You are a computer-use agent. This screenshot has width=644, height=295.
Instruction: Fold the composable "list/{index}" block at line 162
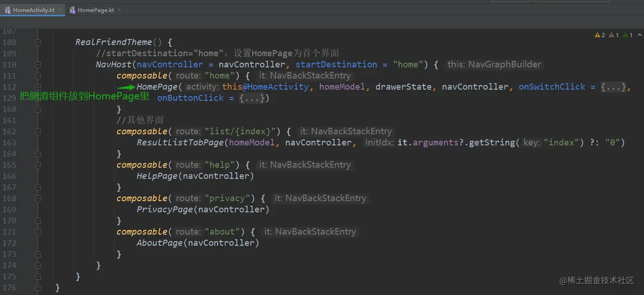click(38, 131)
